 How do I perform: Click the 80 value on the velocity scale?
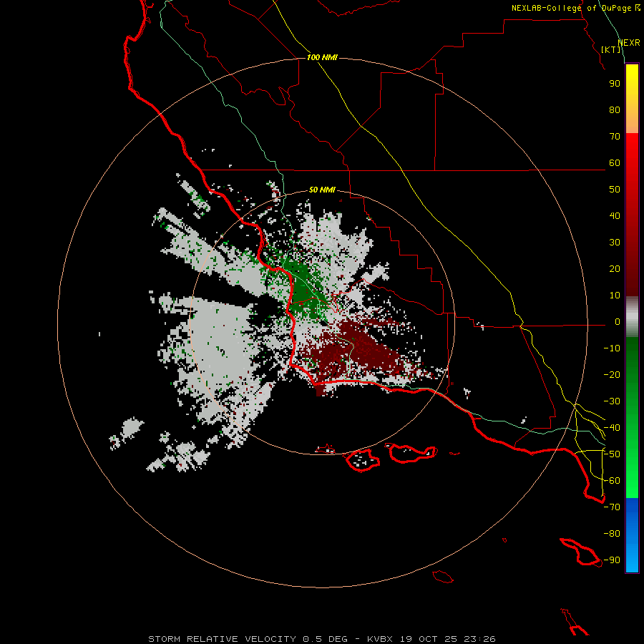coord(615,109)
